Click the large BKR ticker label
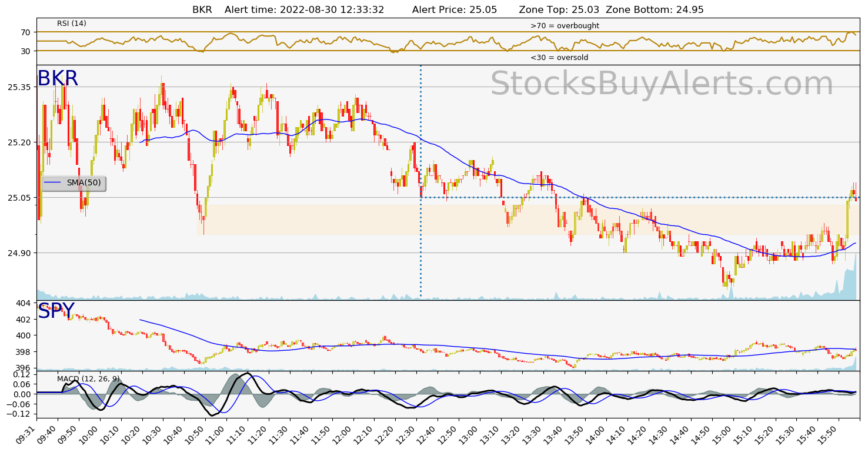 tap(58, 79)
